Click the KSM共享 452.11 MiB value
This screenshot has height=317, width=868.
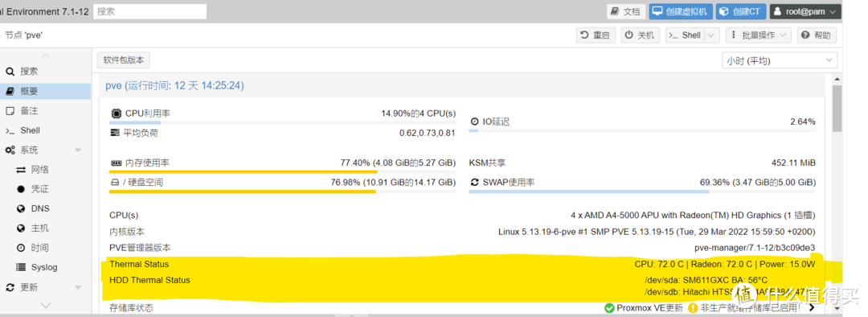pyautogui.click(x=793, y=163)
